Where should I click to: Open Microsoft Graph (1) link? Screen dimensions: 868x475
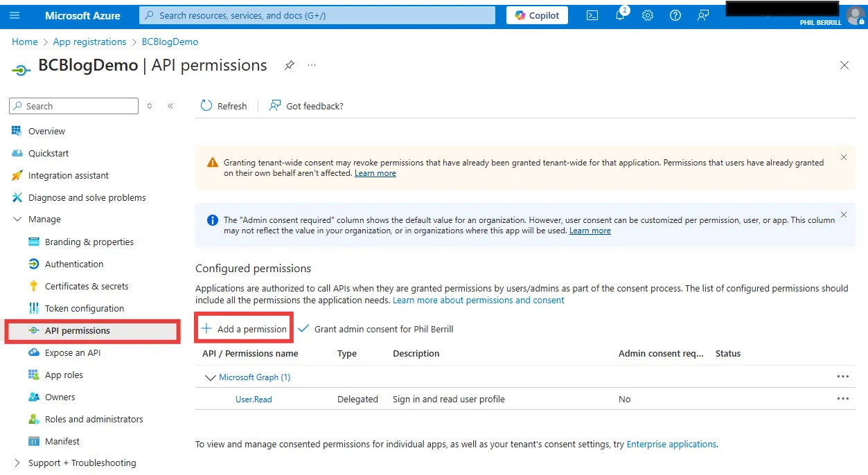[254, 377]
